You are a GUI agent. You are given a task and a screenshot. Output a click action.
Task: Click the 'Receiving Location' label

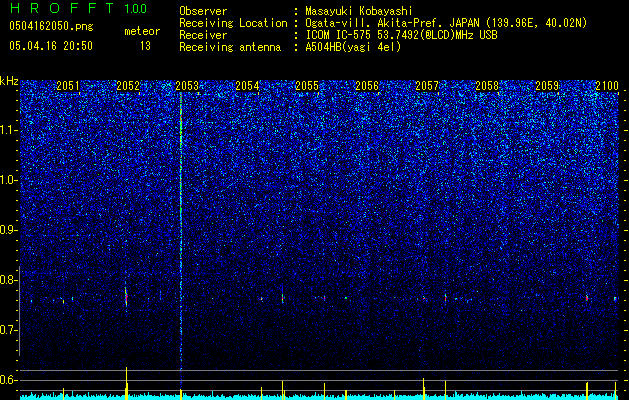point(233,23)
